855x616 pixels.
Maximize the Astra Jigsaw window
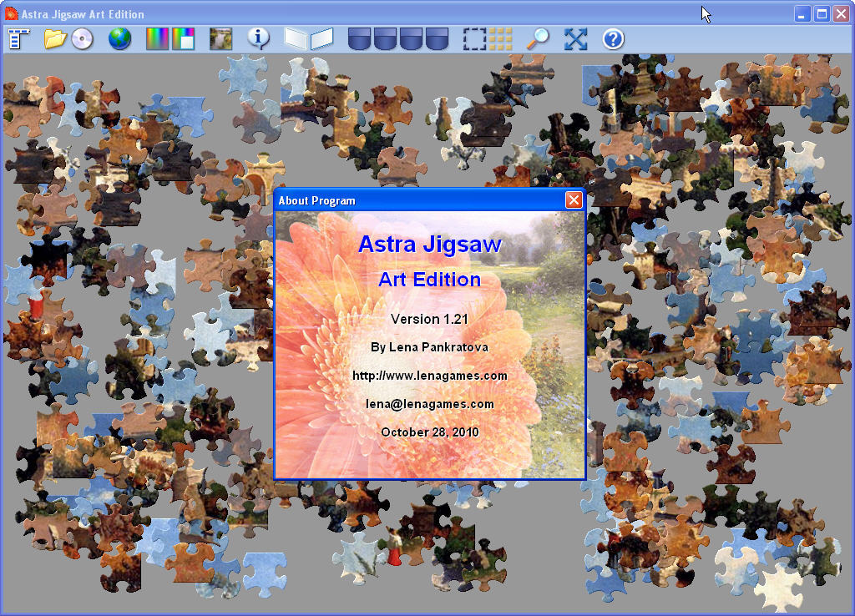[822, 14]
